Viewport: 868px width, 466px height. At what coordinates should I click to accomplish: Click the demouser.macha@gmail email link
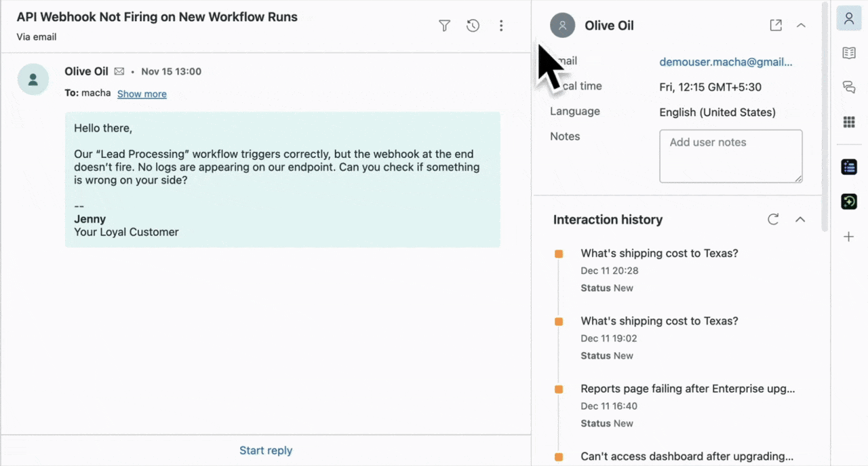pyautogui.click(x=726, y=62)
